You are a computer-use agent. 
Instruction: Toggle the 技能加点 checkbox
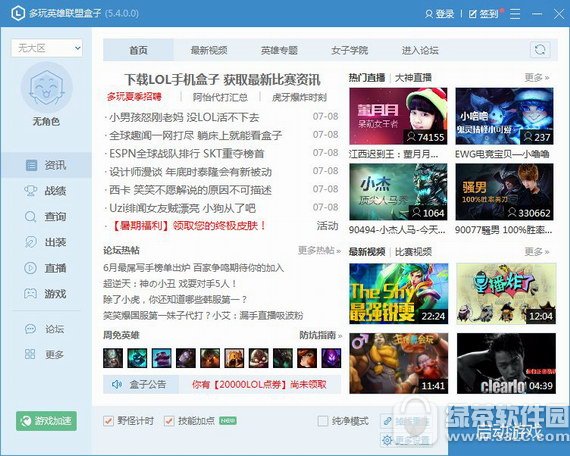coord(169,421)
